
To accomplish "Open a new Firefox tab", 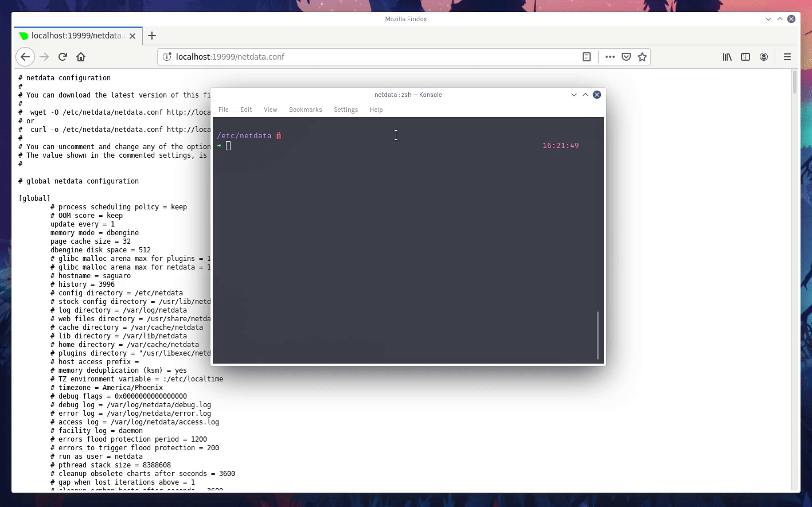I will pos(152,36).
